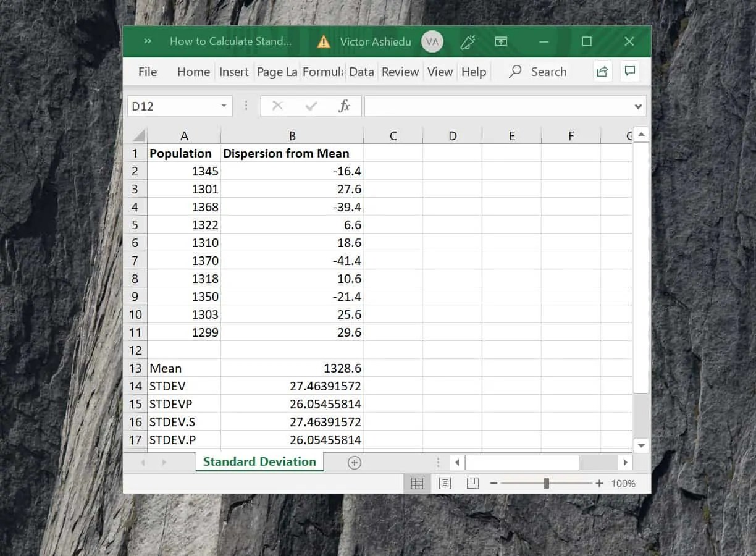Screen dimensions: 756x556
Task: Click the Coming Soon megaphone icon
Action: [468, 41]
